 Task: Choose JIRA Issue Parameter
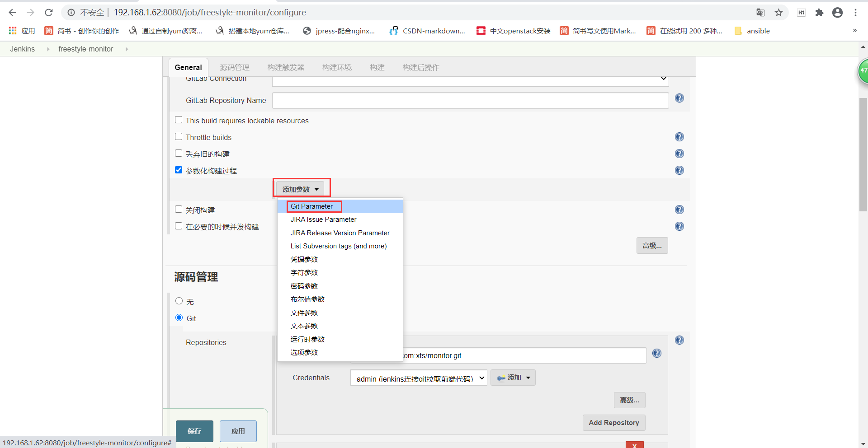(340, 219)
